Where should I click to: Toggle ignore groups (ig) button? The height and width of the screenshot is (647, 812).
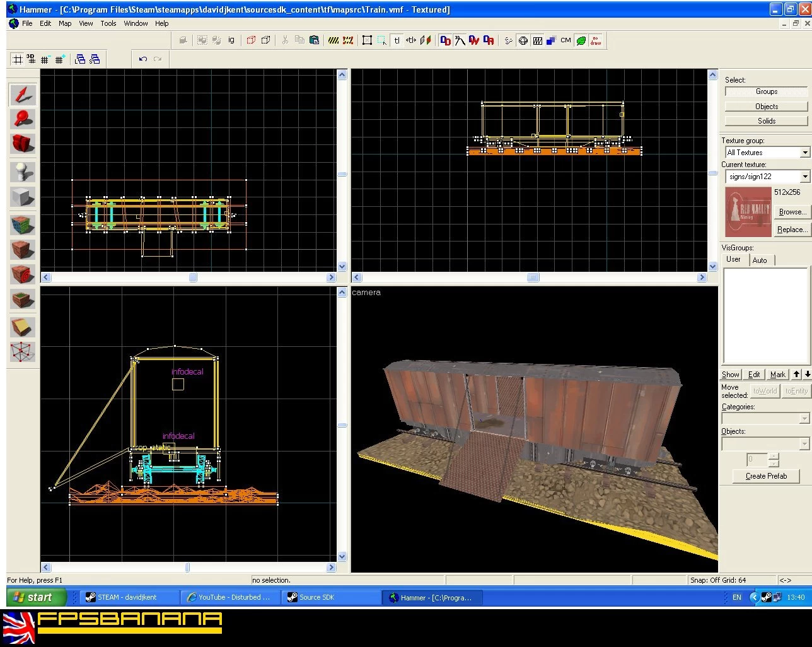tap(231, 40)
